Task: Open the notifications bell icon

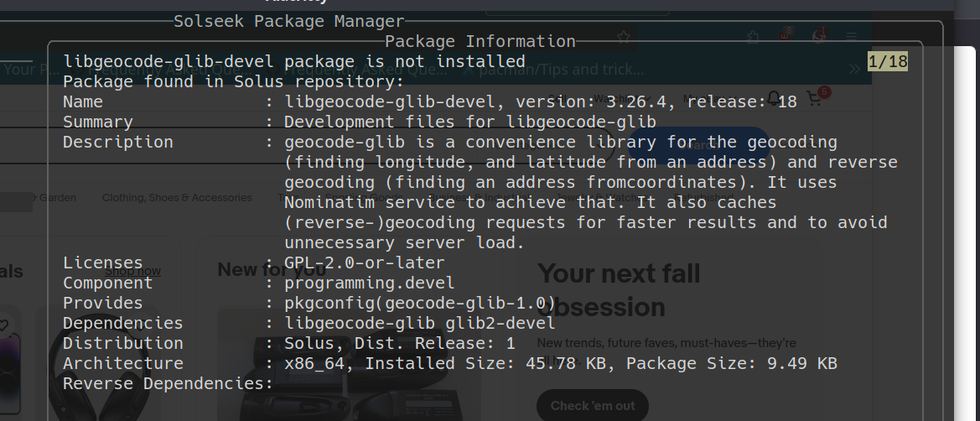Action: [x=774, y=99]
